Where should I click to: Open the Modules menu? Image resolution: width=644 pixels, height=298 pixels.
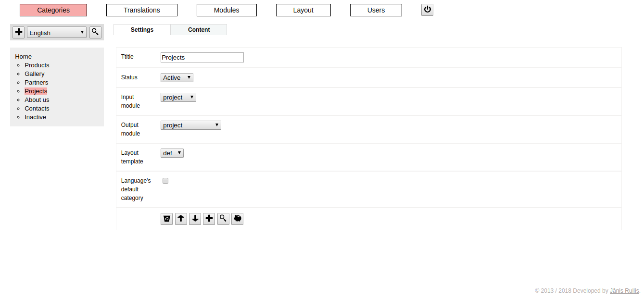(227, 10)
